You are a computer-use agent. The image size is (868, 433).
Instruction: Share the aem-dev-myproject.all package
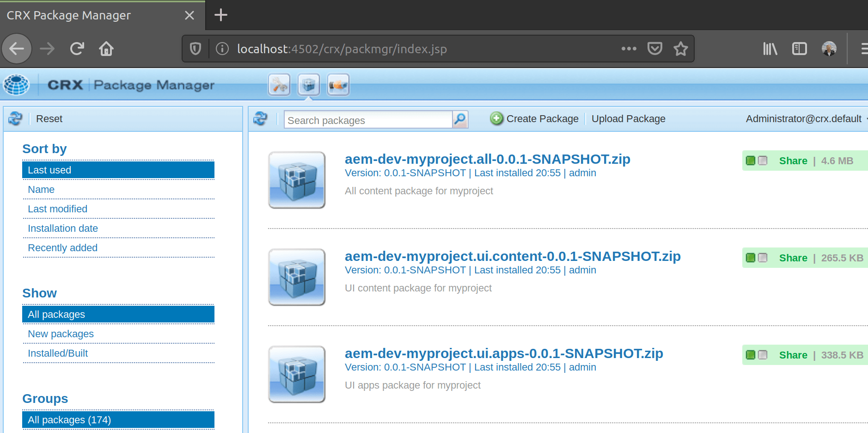tap(793, 161)
